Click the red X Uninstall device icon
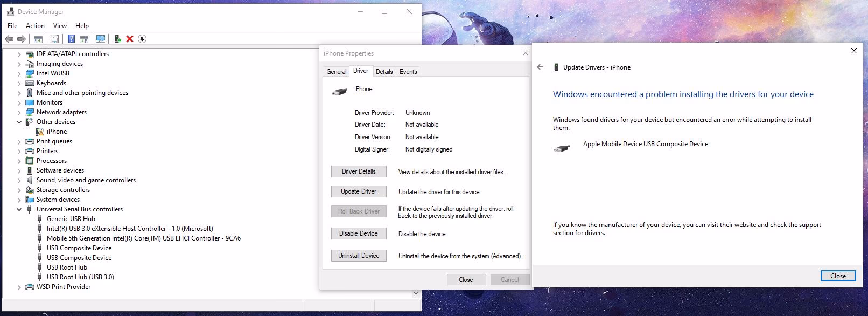868x316 pixels. (x=130, y=39)
